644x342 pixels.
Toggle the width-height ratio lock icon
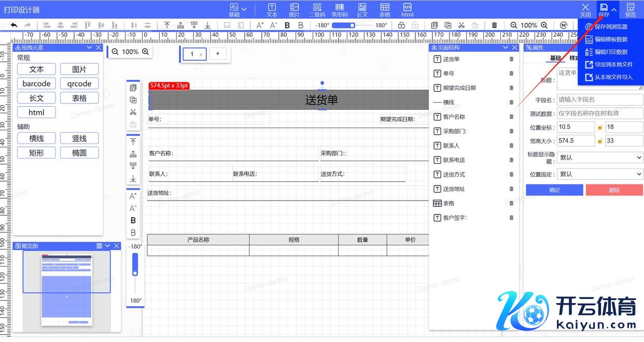point(600,141)
